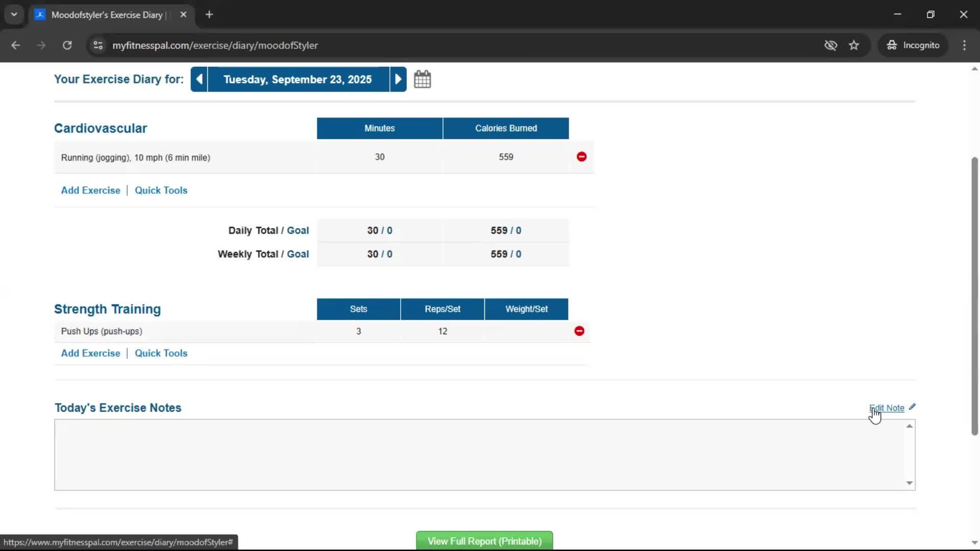Expand the tab search dropdown
Image resolution: width=980 pixels, height=551 pixels.
pyautogui.click(x=14, y=15)
